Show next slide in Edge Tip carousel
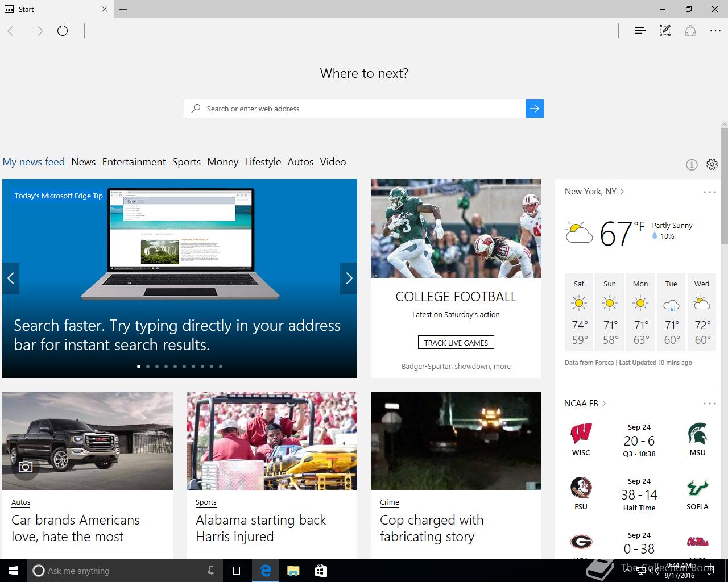 [349, 278]
